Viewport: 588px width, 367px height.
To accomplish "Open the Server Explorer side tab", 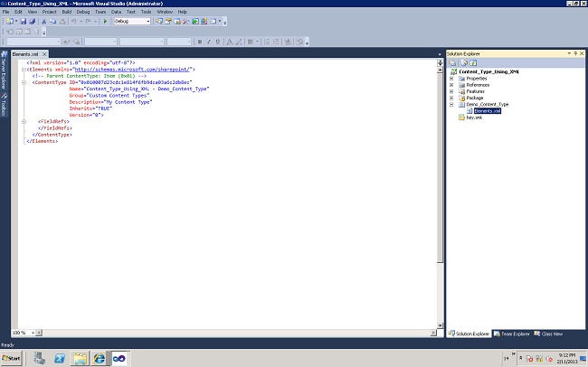I will click(4, 71).
